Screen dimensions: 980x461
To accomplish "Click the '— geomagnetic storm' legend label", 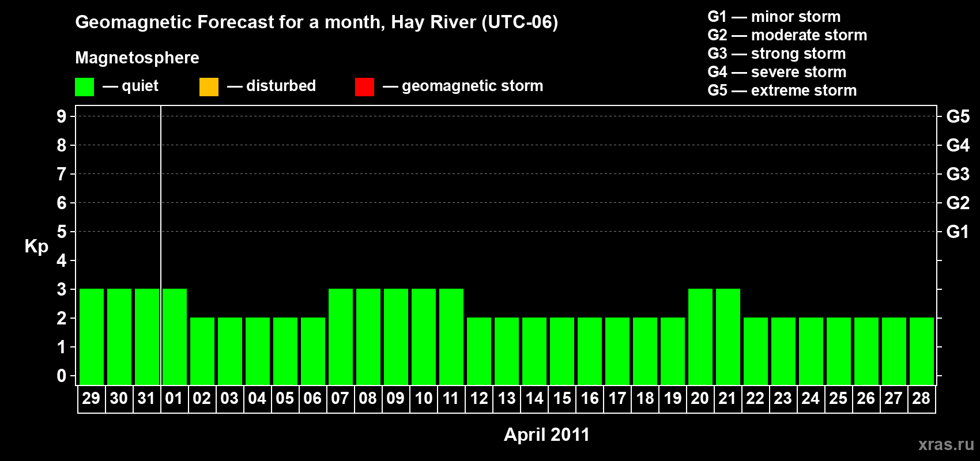I will tap(463, 86).
